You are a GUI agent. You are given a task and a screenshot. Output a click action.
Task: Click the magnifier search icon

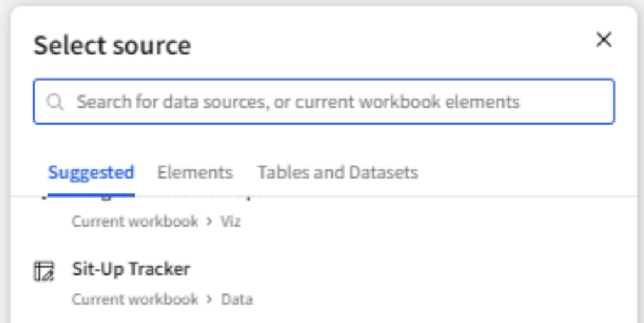point(55,101)
